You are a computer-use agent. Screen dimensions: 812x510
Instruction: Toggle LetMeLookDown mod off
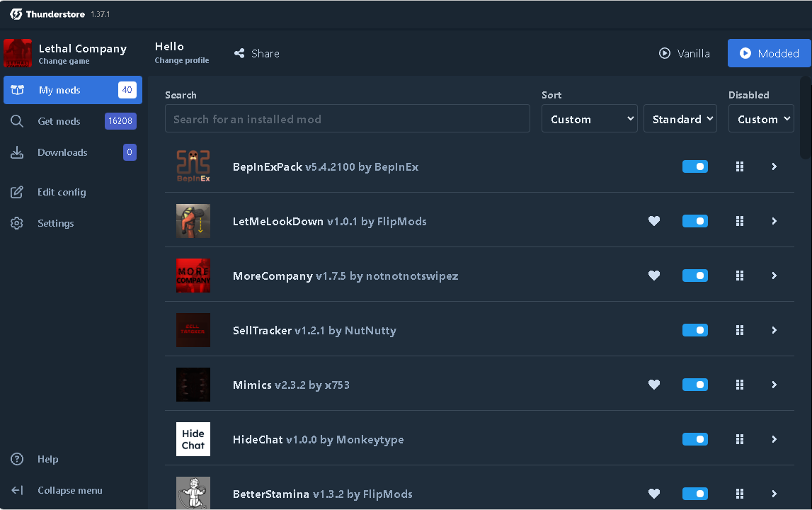click(x=695, y=221)
